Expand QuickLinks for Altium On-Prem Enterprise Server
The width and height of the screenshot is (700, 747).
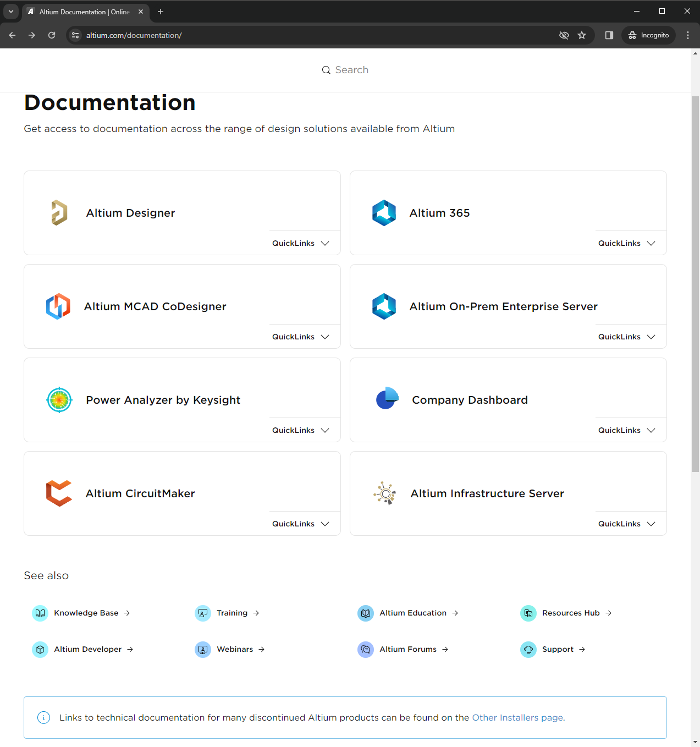click(x=627, y=337)
